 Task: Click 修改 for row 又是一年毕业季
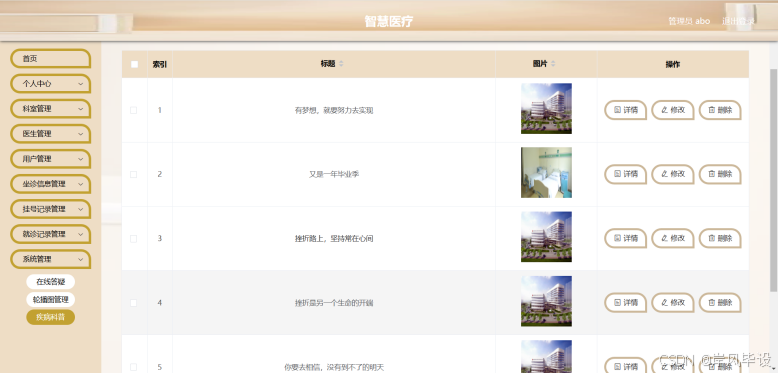click(x=673, y=174)
